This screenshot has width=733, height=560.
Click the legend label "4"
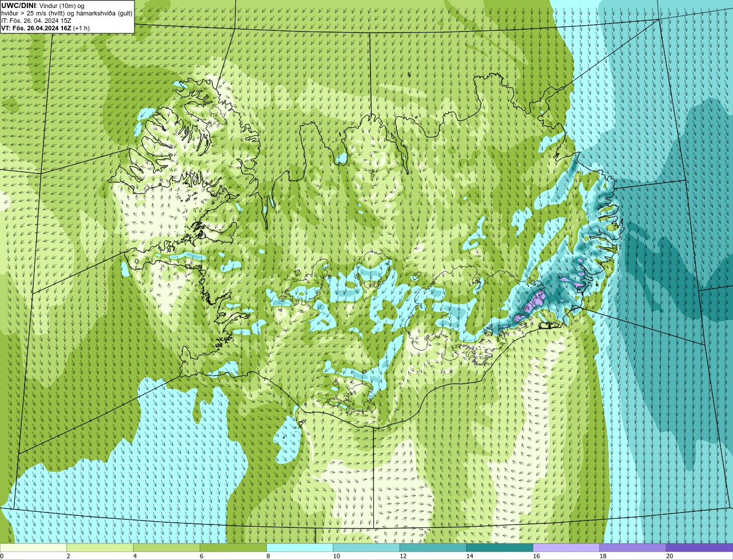point(135,556)
